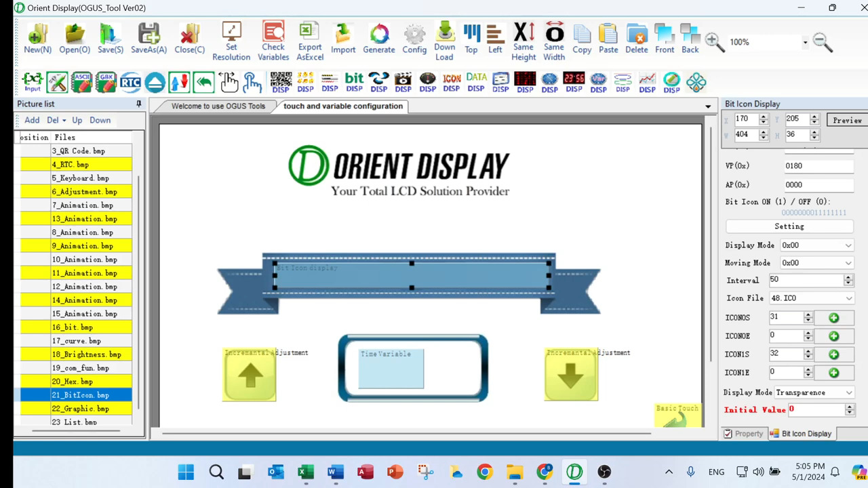This screenshot has height=488, width=868.
Task: Select the blue RTC setting tool
Action: 130,82
